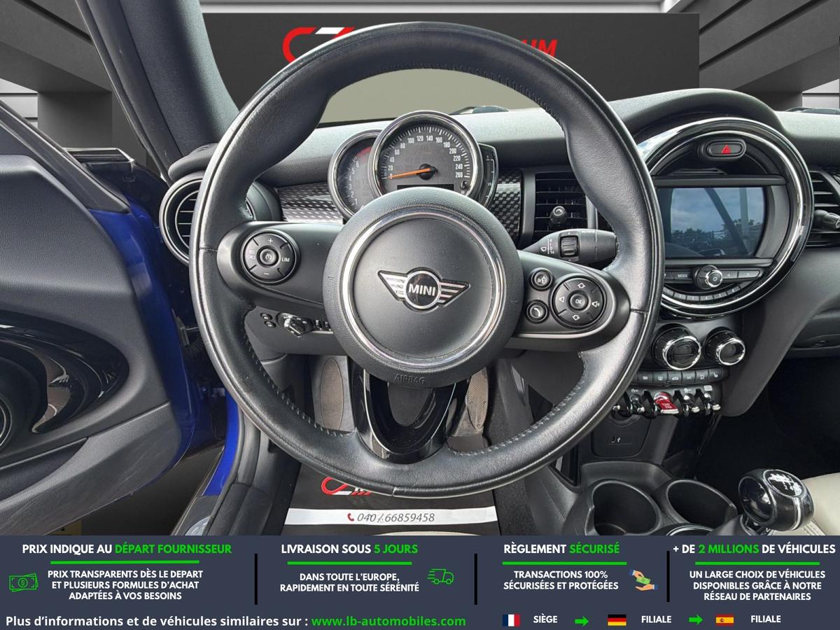
Task: Click the green delivery truck icon
Action: (x=441, y=577)
